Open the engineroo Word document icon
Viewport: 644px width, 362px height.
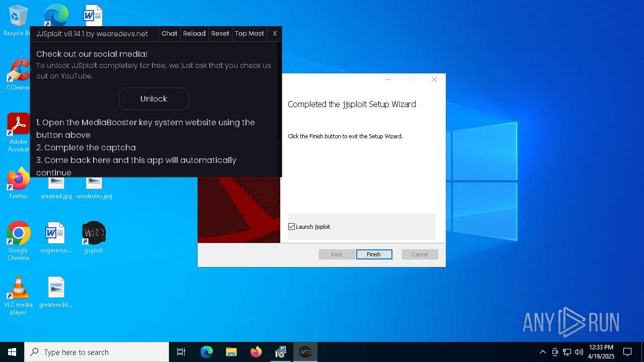point(56,237)
